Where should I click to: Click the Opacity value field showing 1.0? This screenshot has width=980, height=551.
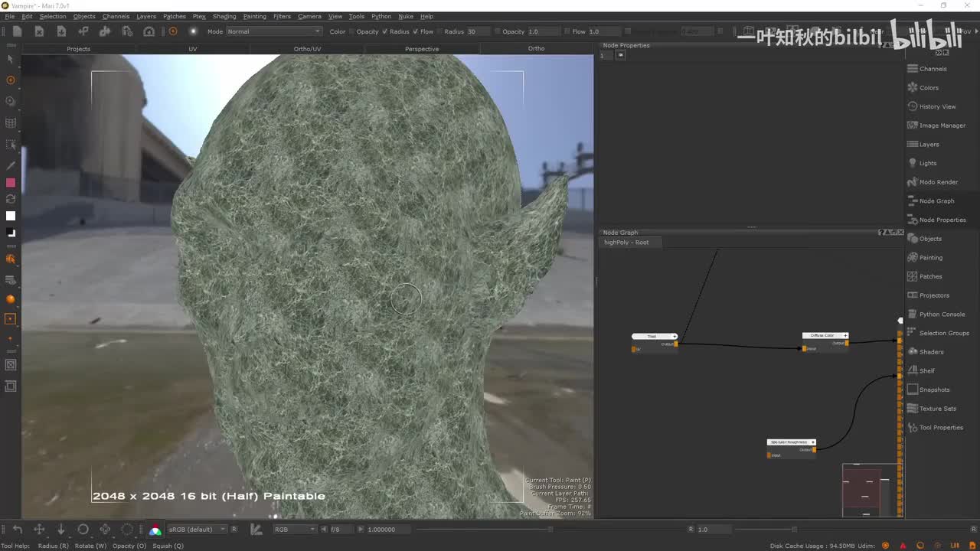point(544,31)
